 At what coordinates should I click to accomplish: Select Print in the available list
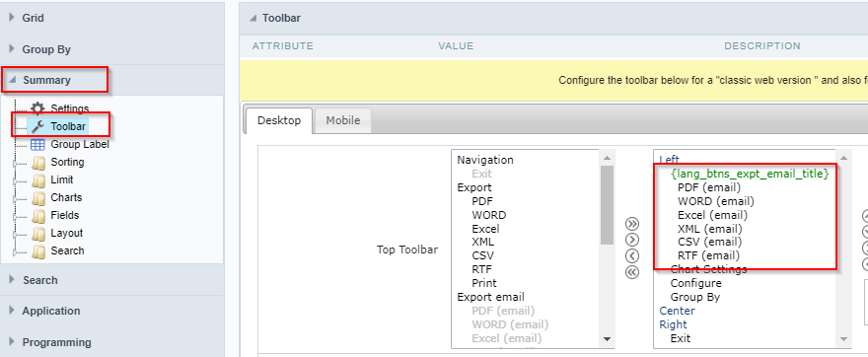(484, 283)
